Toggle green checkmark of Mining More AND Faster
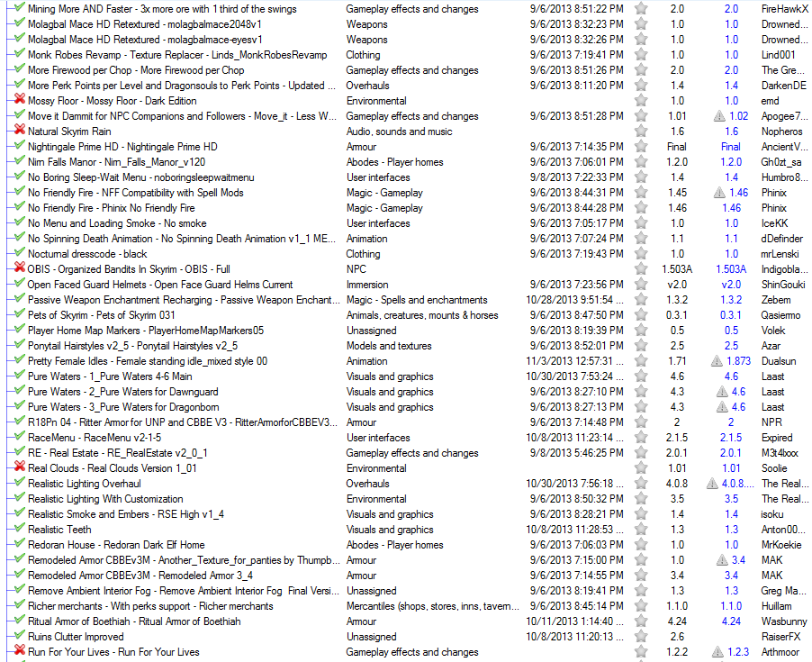 pos(20,6)
